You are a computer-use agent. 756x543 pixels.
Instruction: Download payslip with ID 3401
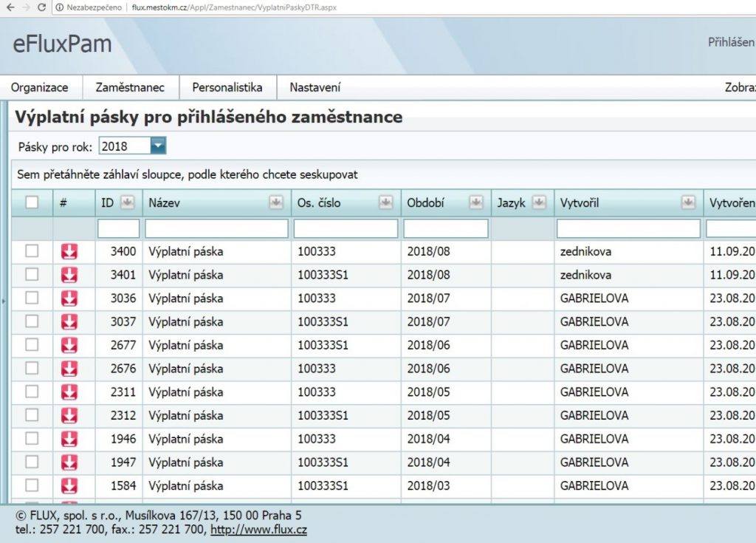tap(69, 276)
